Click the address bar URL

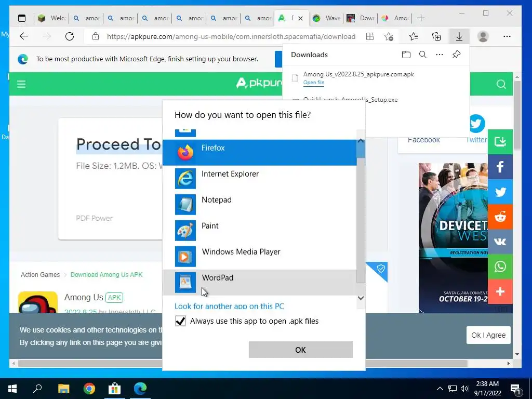pos(231,37)
